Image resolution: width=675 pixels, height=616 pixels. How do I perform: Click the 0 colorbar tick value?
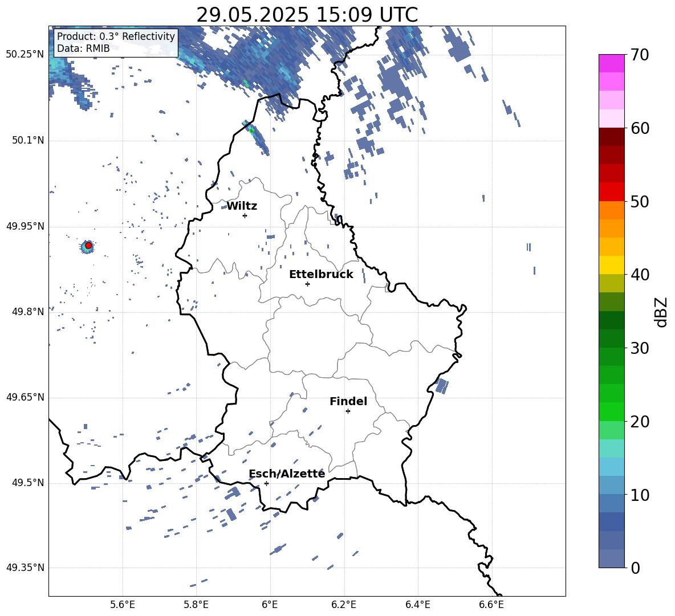pyautogui.click(x=636, y=568)
